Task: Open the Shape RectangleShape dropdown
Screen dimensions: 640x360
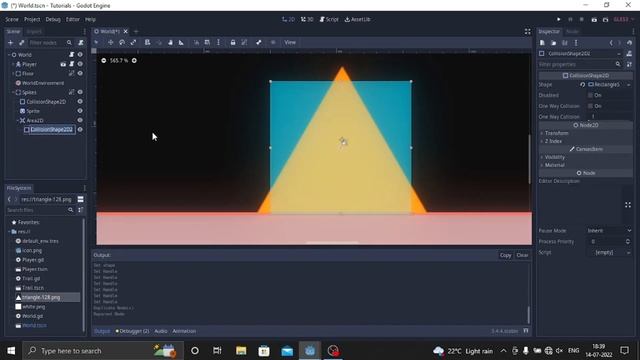Action: 609,84
